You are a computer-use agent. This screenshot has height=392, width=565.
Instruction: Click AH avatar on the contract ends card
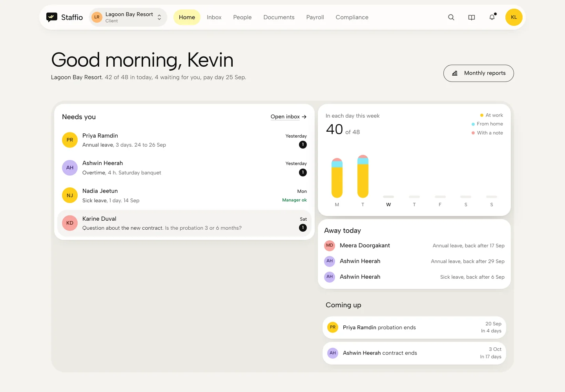point(333,353)
